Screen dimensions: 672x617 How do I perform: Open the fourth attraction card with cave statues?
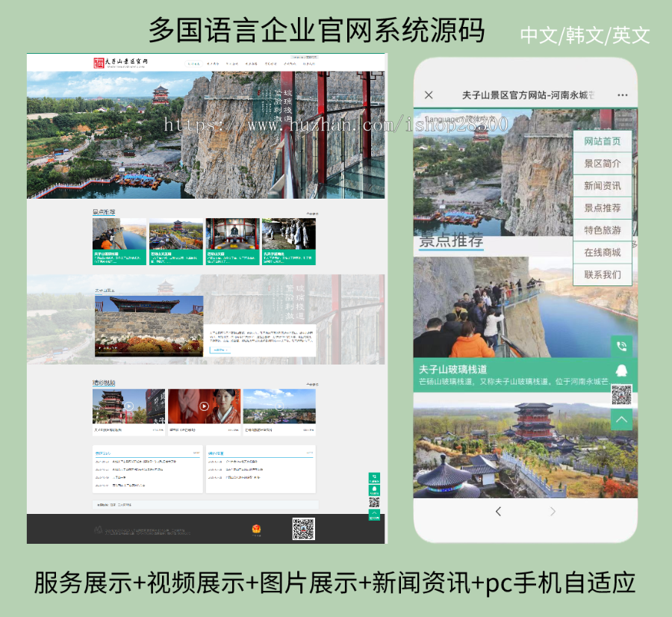289,241
